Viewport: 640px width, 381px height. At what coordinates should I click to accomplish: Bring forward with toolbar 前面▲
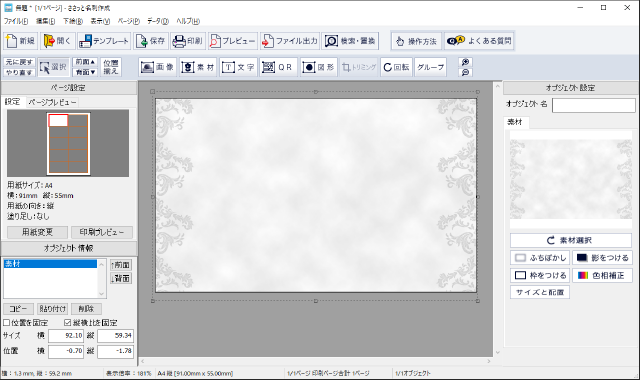pos(85,62)
